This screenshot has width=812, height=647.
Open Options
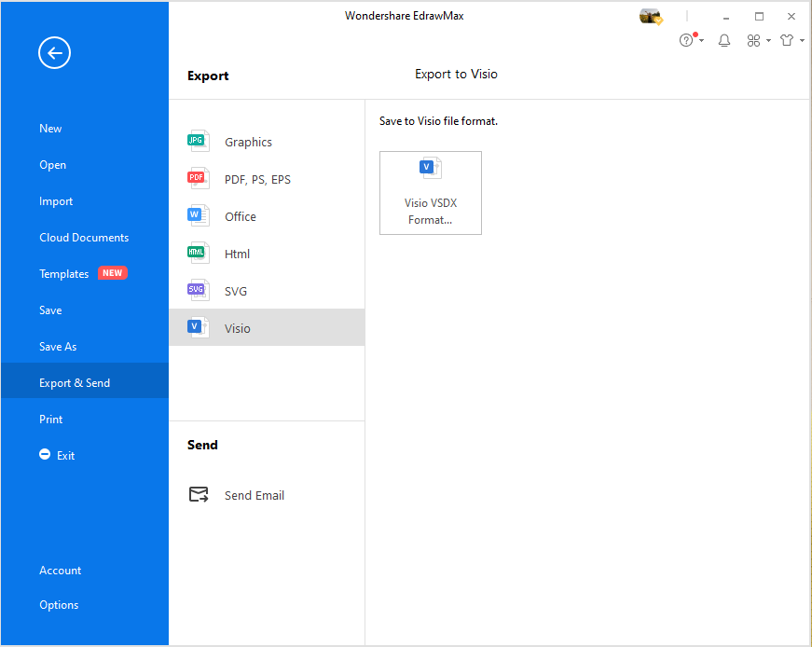click(x=59, y=604)
